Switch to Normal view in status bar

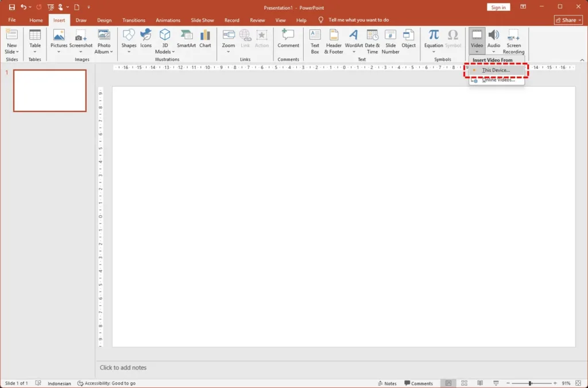pyautogui.click(x=448, y=383)
